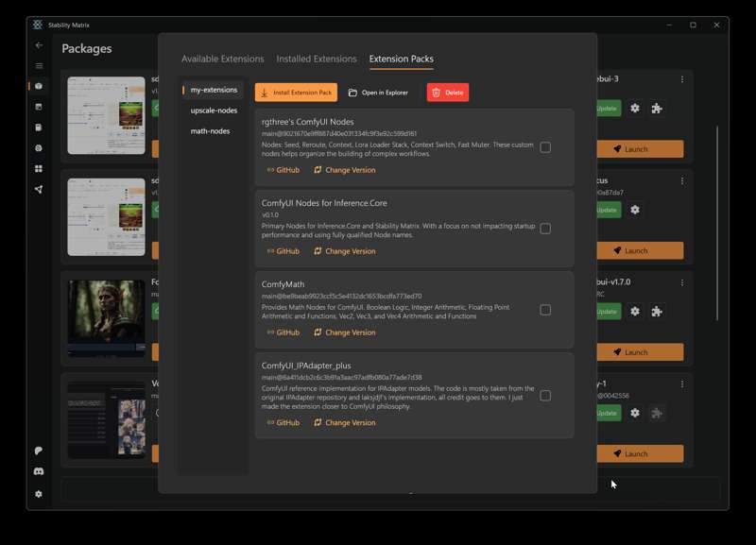This screenshot has height=545, width=756.
Task: Click the Install Extension Pack button
Action: click(296, 93)
